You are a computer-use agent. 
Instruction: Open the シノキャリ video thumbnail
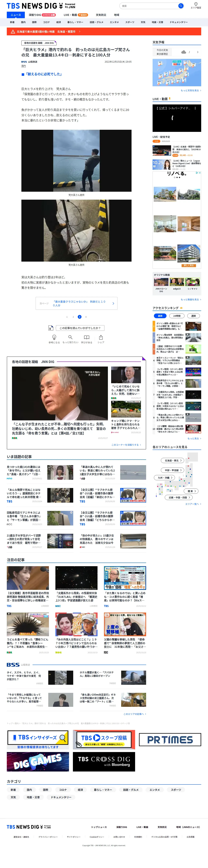pos(192,282)
